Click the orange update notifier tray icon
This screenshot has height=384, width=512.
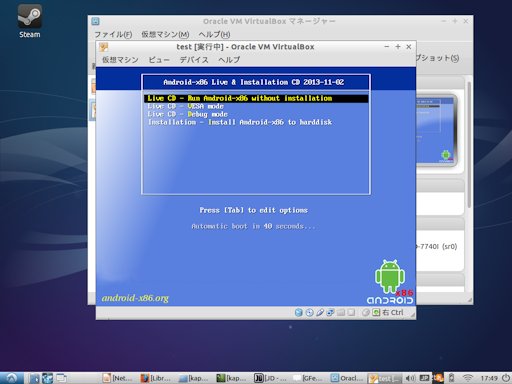tap(438, 378)
